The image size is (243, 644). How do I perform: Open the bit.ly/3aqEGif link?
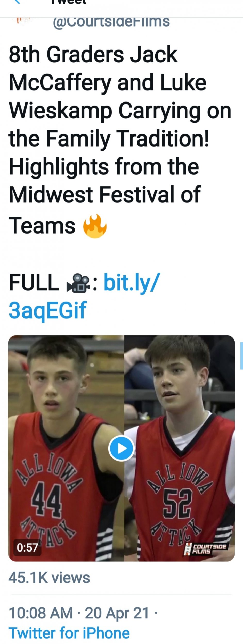point(84,296)
